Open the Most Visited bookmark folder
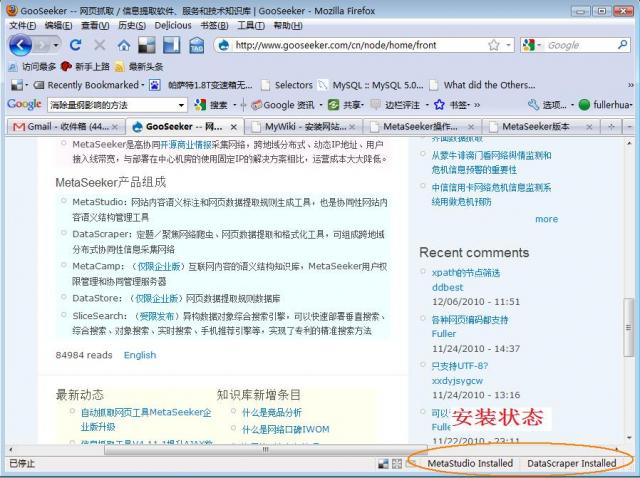The width and height of the screenshot is (640, 478). point(32,67)
